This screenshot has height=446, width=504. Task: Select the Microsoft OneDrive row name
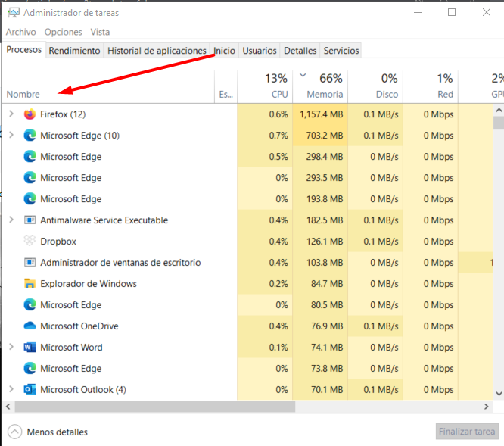coord(79,326)
